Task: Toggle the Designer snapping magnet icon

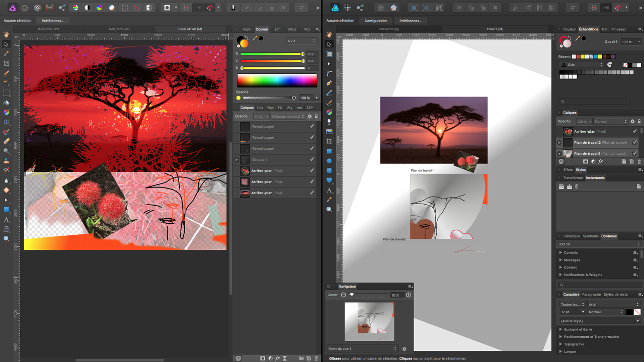Action: [617, 8]
